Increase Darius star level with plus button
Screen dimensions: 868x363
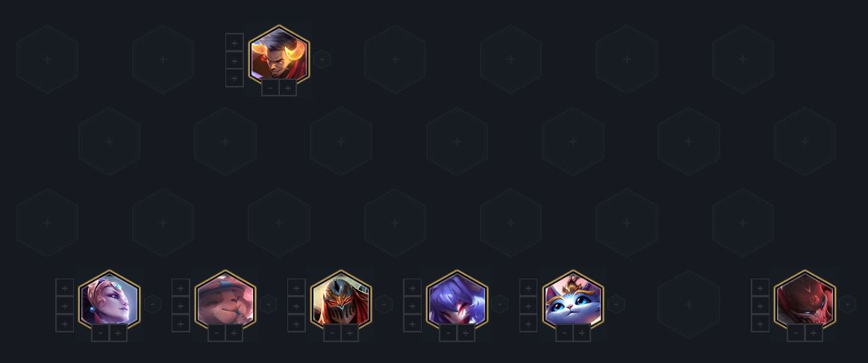click(288, 87)
